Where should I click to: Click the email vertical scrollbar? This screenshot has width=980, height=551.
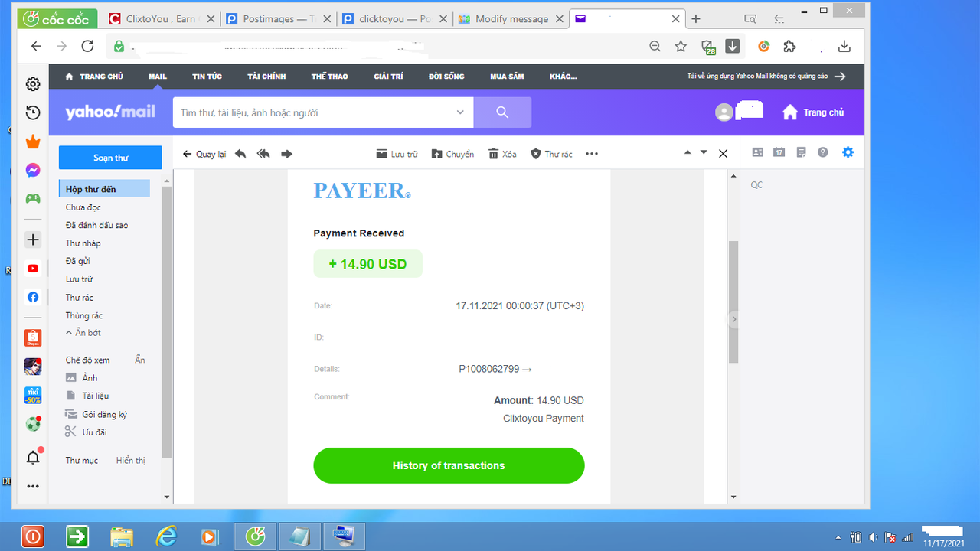click(x=733, y=302)
